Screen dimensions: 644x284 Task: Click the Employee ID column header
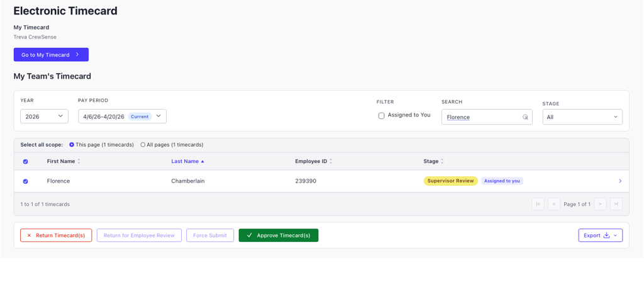click(311, 162)
